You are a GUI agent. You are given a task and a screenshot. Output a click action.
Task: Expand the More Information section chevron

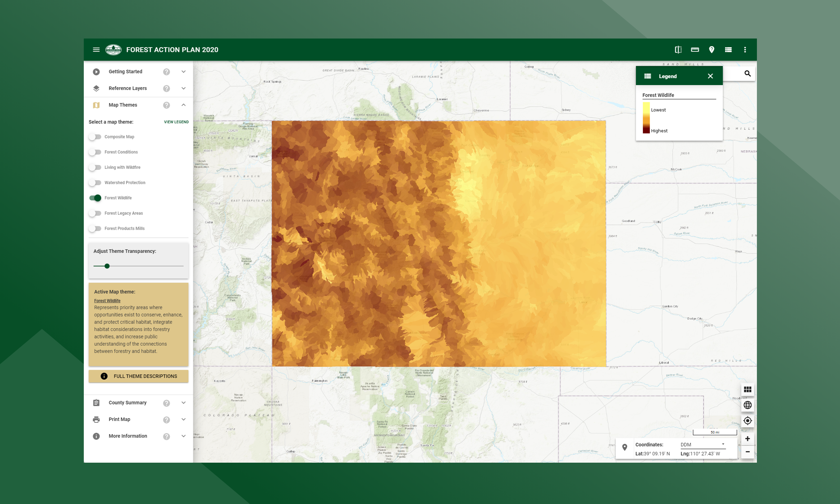(x=183, y=436)
